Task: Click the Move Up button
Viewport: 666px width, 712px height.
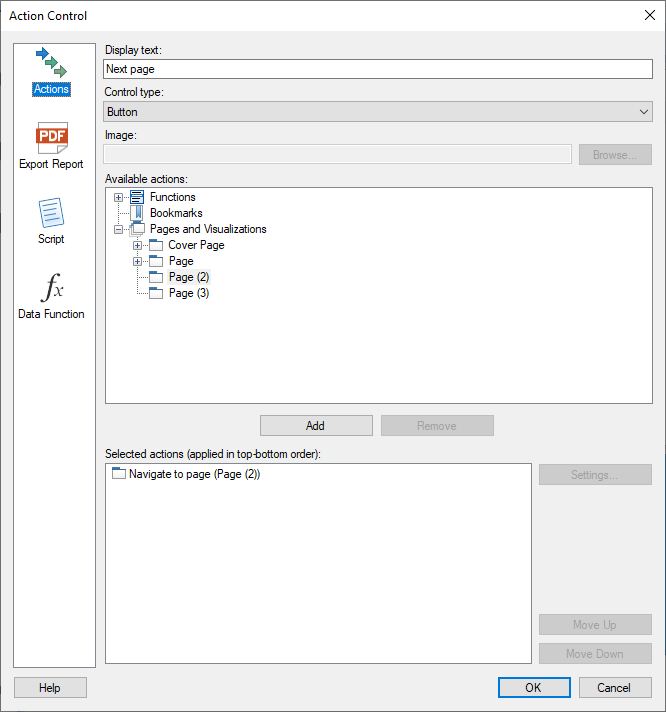Action: (595, 625)
